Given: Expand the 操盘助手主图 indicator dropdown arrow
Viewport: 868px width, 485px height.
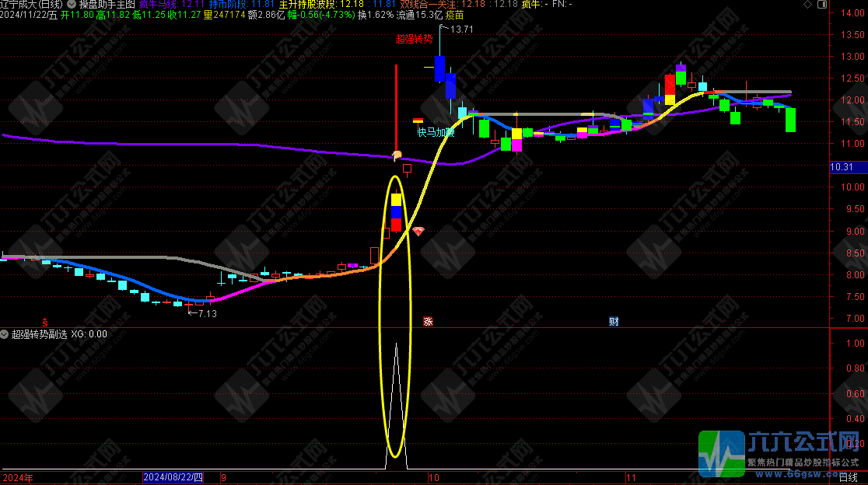Looking at the screenshot, I should pos(72,4).
